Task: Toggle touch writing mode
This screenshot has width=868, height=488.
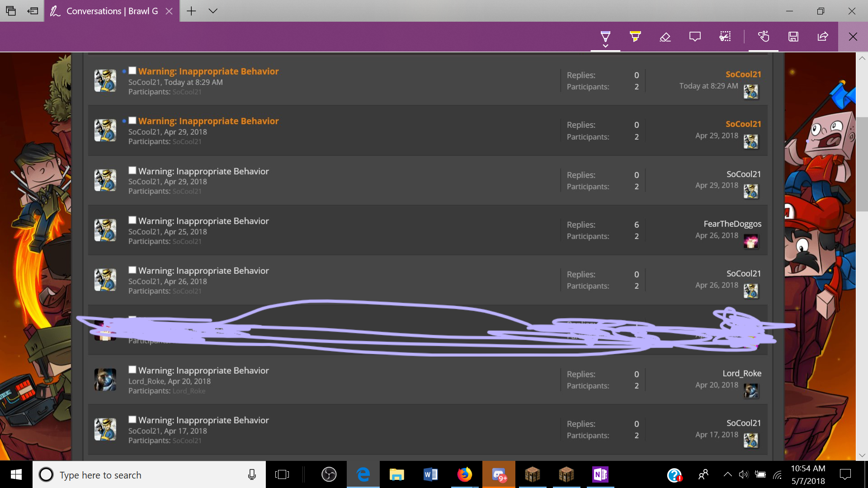Action: coord(764,37)
